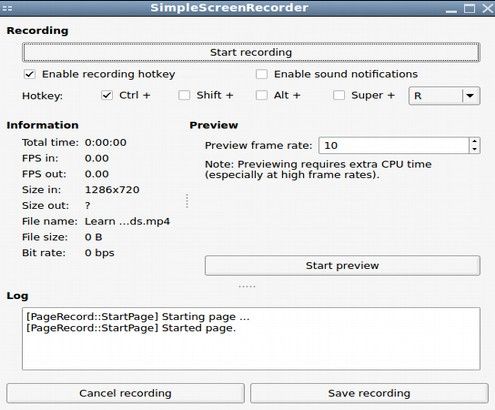
Task: Click the dropdown arrow beside R key
Action: click(x=470, y=96)
